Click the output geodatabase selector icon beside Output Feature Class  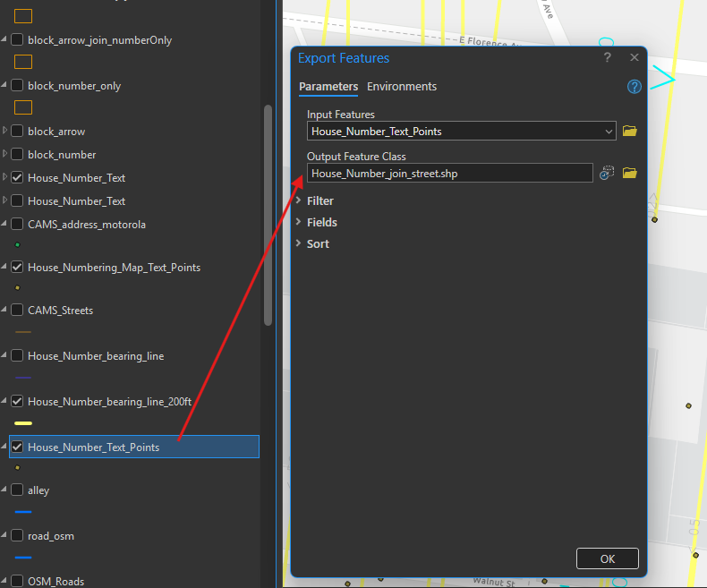[x=607, y=173]
